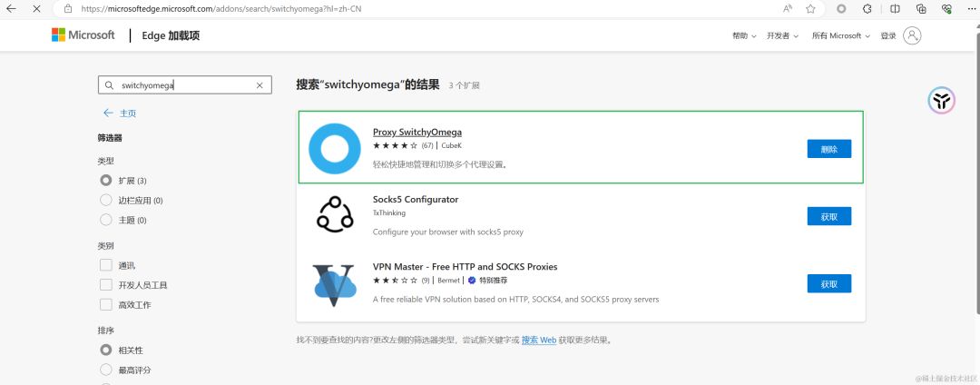This screenshot has width=980, height=385.
Task: Open the Collections toolbar icon
Action: pyautogui.click(x=921, y=8)
